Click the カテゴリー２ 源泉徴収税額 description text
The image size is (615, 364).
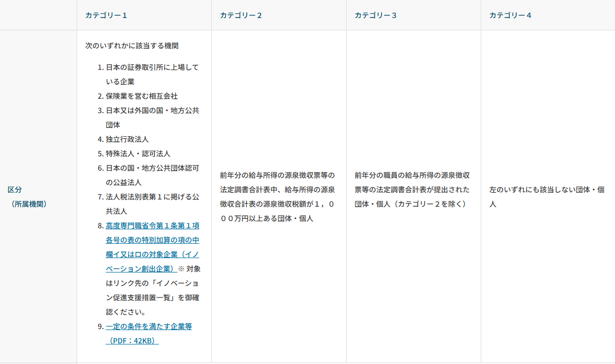pos(277,197)
